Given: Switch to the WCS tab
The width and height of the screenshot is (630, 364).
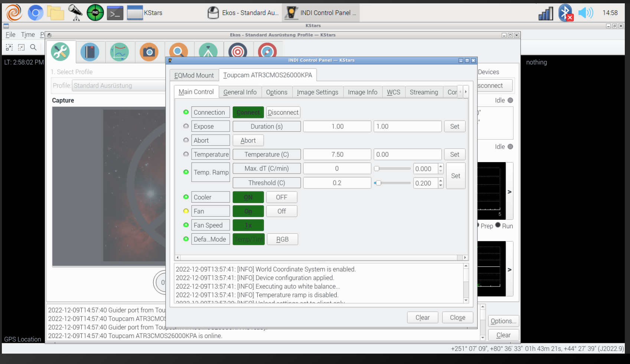Looking at the screenshot, I should point(394,92).
